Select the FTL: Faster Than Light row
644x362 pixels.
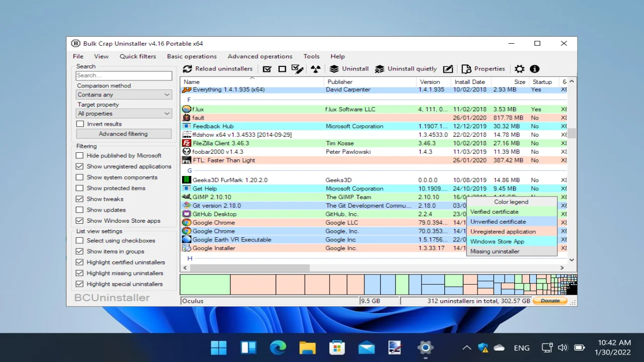(374, 160)
